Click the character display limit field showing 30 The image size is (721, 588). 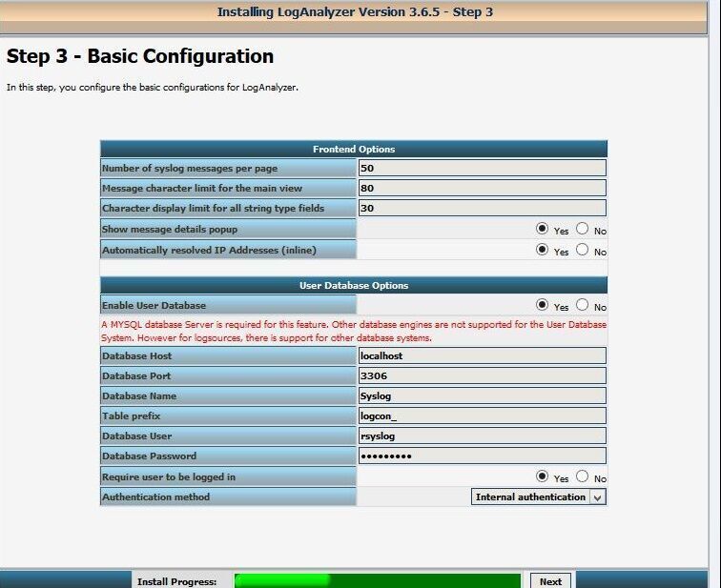[482, 208]
